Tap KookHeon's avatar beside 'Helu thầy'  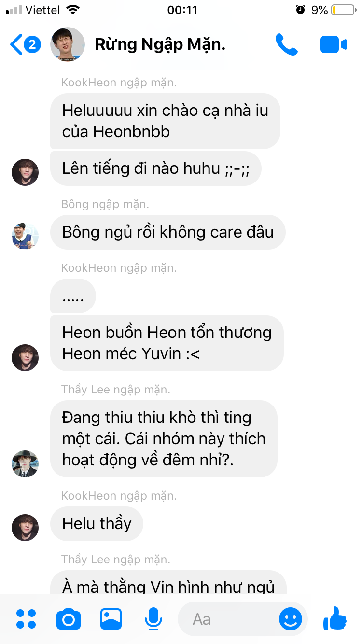(x=25, y=528)
